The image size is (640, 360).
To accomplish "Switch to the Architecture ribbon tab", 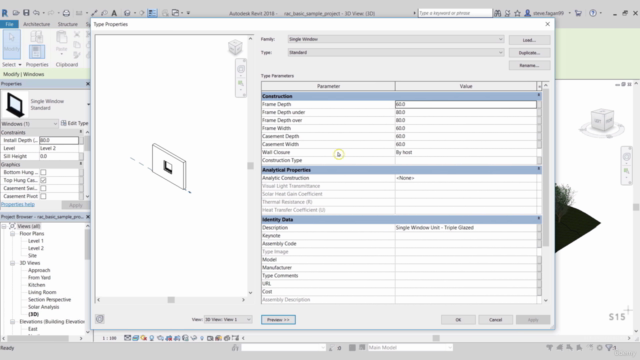I will coord(36,24).
